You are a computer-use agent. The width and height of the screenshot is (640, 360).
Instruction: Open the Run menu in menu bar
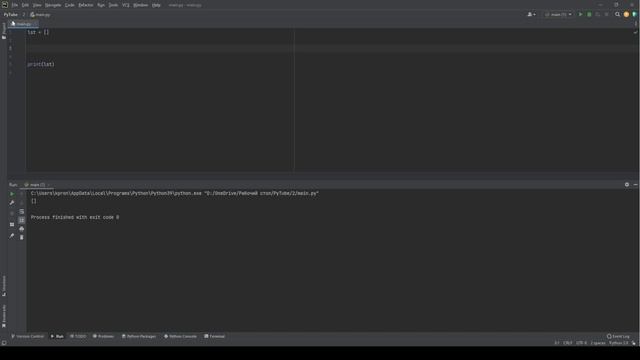click(x=101, y=5)
